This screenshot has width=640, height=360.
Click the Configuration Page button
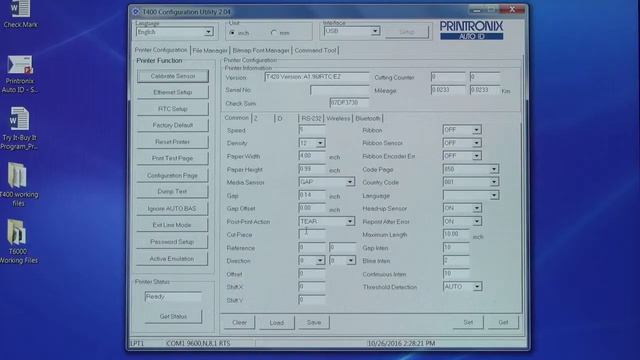coord(172,176)
